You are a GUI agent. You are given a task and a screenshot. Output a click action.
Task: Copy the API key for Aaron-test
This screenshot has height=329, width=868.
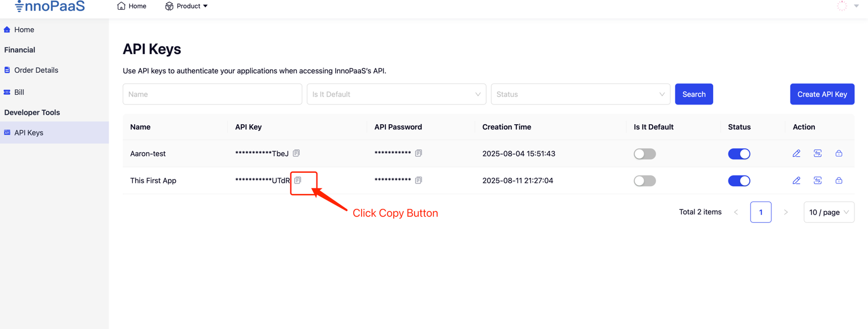(296, 153)
